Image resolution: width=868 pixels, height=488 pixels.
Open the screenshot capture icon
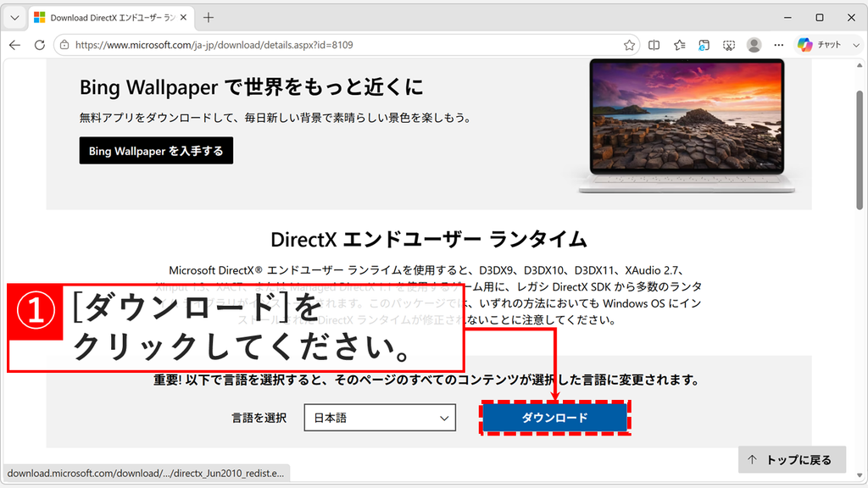point(728,45)
